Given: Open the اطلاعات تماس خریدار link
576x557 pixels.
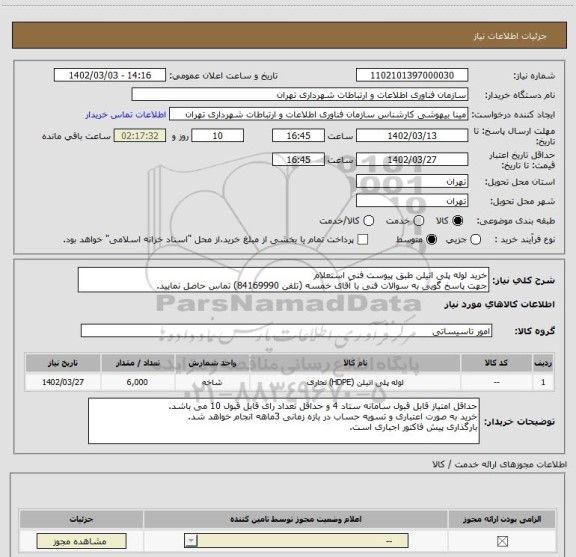Looking at the screenshot, I should pos(126,115).
